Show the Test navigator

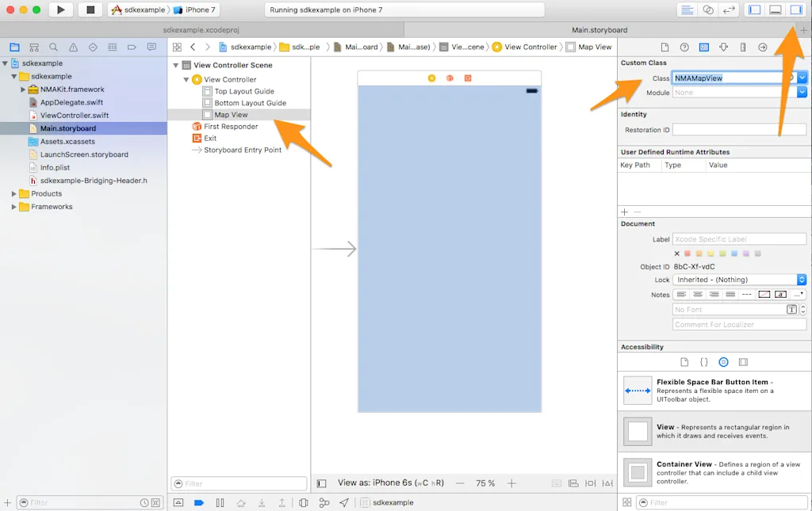point(93,47)
